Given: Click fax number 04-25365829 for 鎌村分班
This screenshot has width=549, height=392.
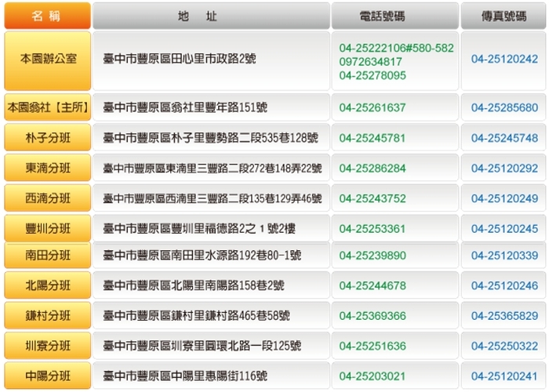Looking at the screenshot, I should coord(504,316).
